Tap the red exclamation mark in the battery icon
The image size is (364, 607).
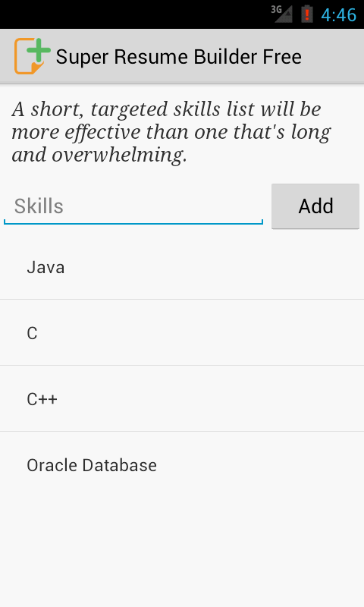(x=307, y=15)
